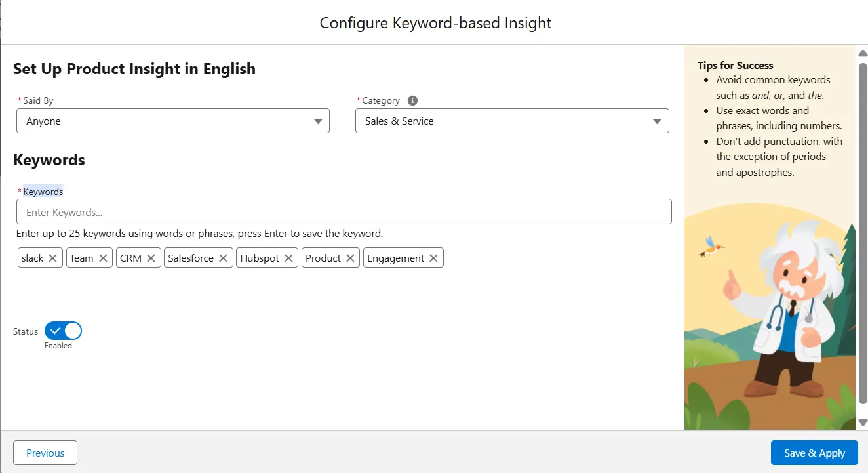The image size is (868, 473).
Task: Remove the Team keyword pill
Action: [x=103, y=258]
